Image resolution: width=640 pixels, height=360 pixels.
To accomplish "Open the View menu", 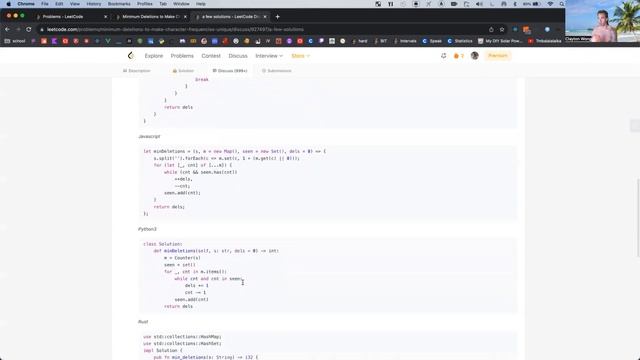I will [x=75, y=4].
